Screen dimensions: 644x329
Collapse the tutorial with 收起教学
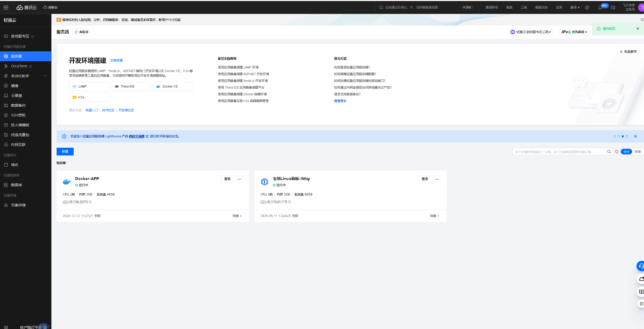(x=628, y=52)
